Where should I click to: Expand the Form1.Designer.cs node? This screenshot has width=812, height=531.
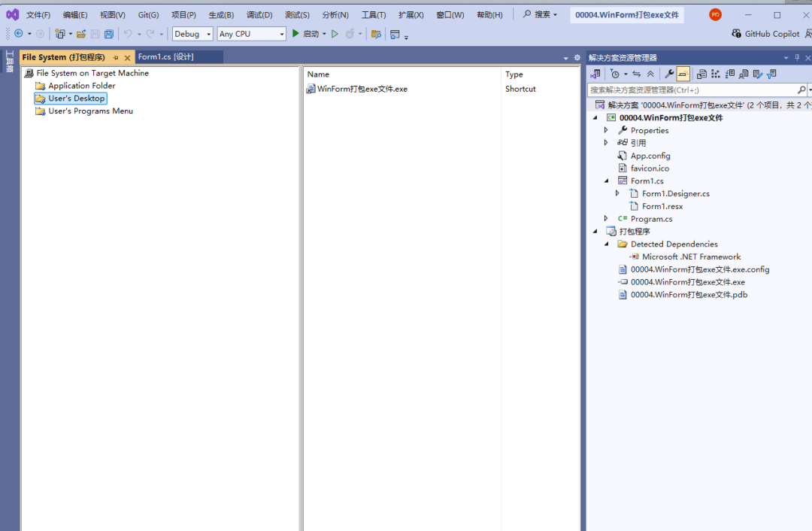[617, 193]
